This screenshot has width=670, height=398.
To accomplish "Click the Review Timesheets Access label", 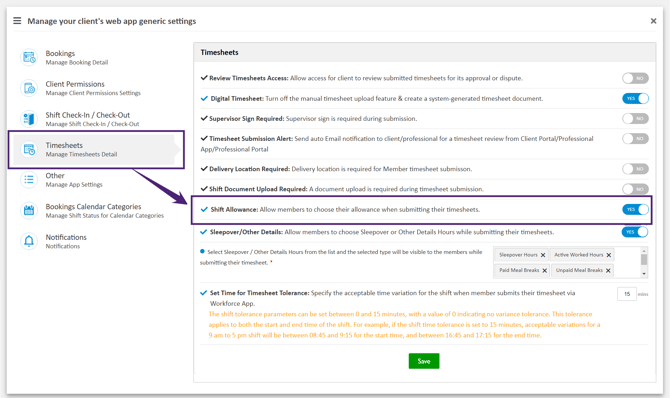I will 249,78.
